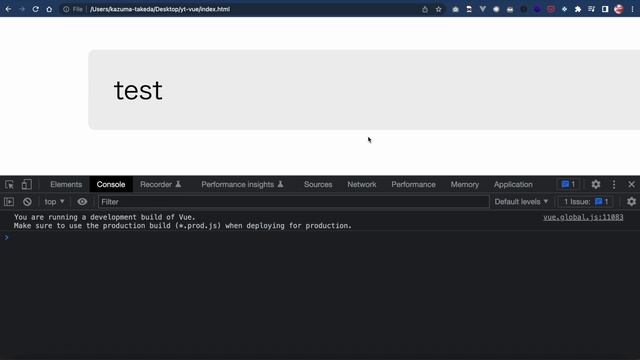Toggle the device toolbar icon

point(27,184)
